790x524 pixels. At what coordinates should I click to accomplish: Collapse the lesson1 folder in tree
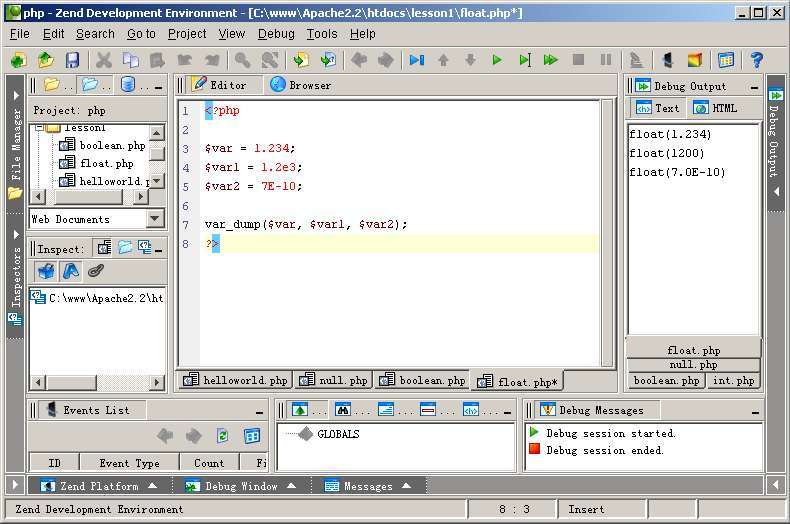tap(38, 127)
